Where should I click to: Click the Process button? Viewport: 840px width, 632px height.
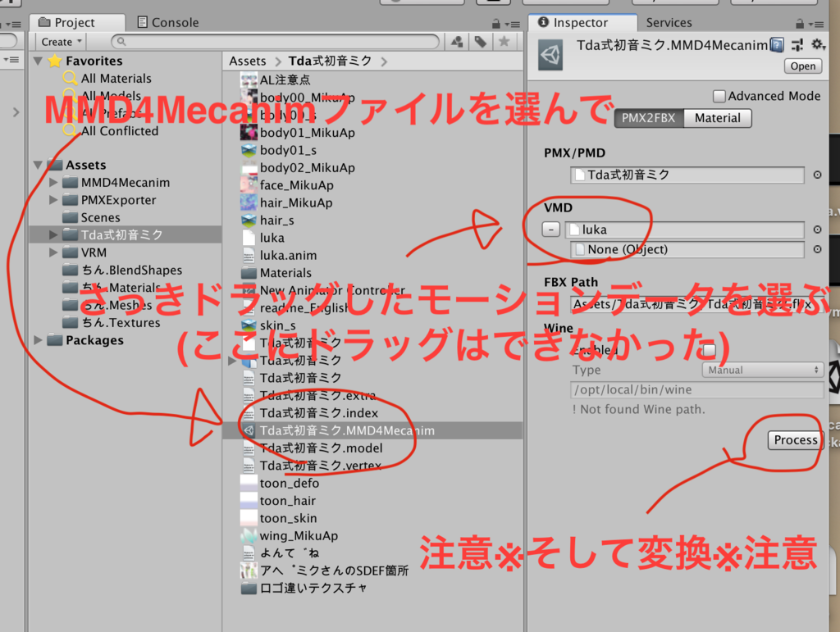tap(795, 440)
